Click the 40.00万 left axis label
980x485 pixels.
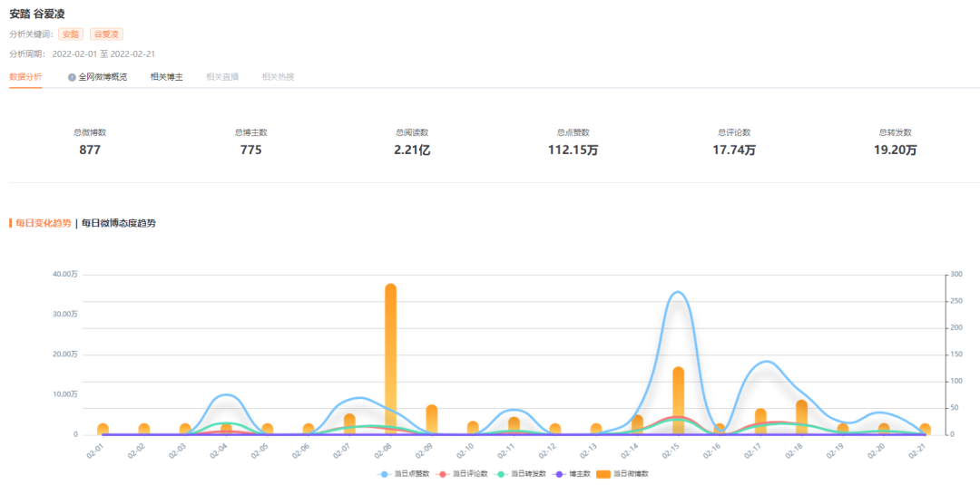(65, 275)
